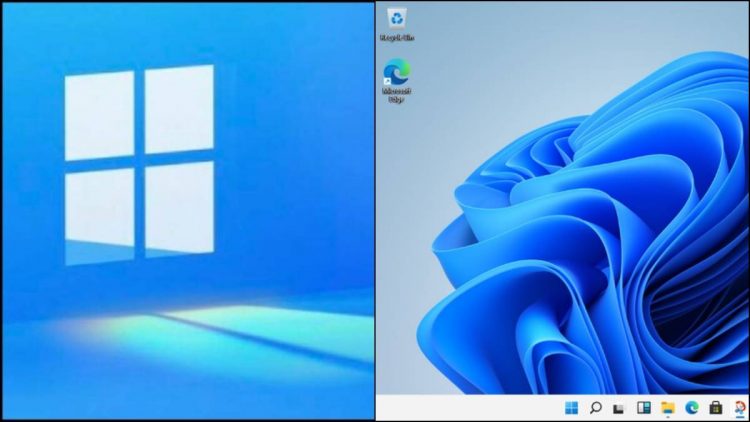The image size is (750, 422).
Task: Launch File Explorer from the taskbar
Action: pyautogui.click(x=668, y=408)
